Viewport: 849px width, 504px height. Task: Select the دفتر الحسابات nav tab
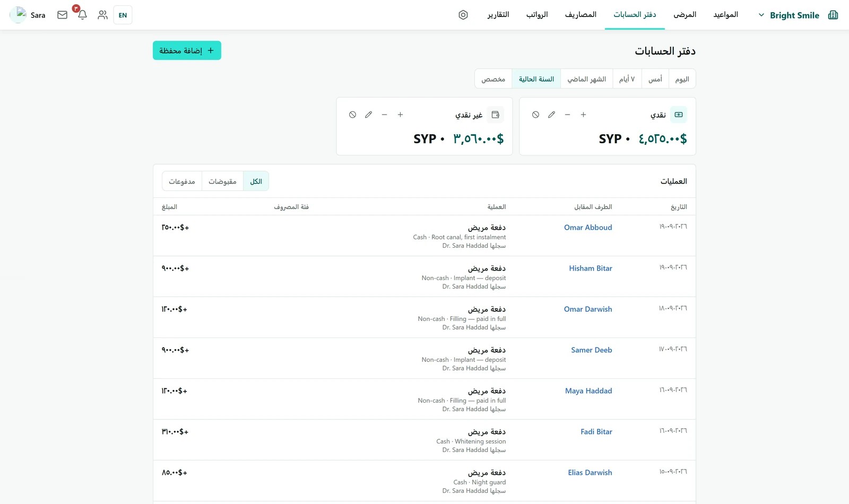(635, 14)
